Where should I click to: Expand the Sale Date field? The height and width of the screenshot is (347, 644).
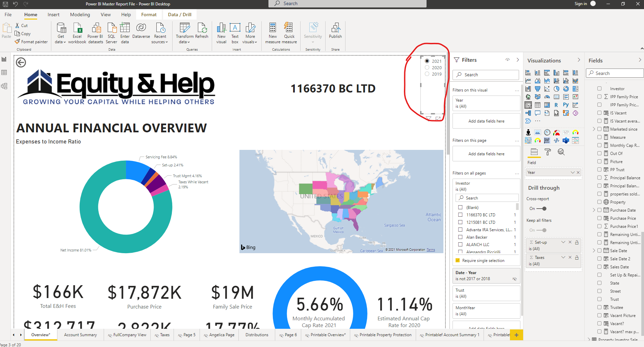point(594,250)
